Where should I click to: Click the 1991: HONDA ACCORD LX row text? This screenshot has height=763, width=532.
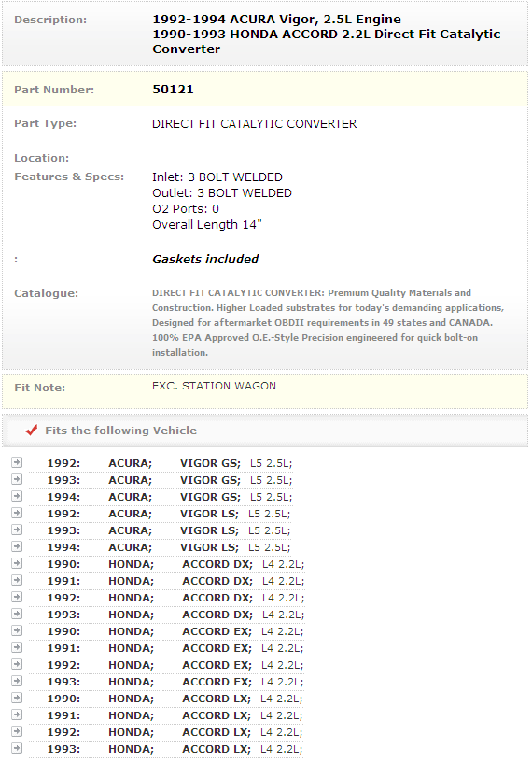click(175, 715)
